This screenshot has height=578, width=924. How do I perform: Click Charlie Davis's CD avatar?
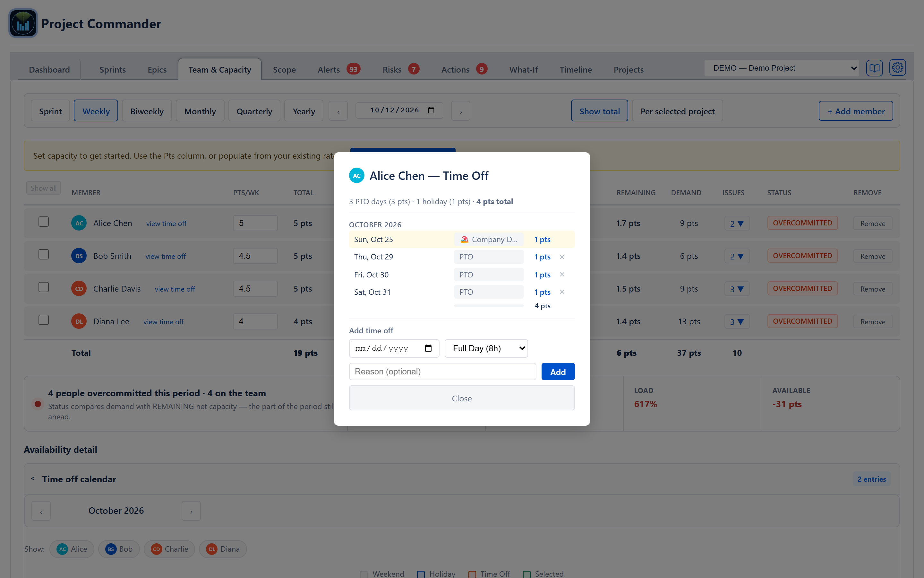click(x=79, y=289)
